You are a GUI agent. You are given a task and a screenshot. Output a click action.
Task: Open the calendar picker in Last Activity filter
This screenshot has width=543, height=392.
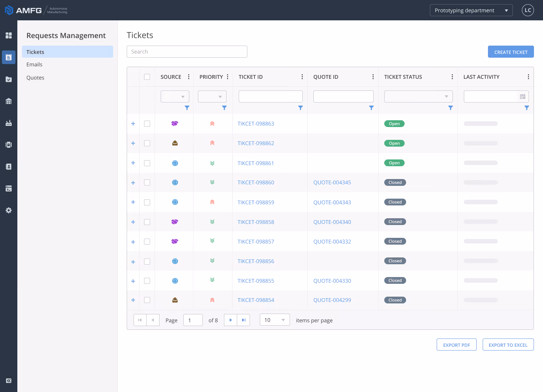coord(522,96)
